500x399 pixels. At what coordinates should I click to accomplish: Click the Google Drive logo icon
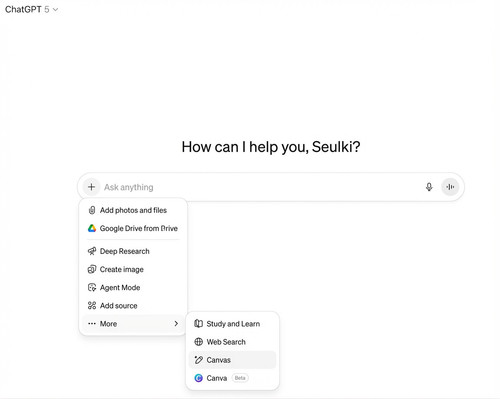tap(92, 228)
